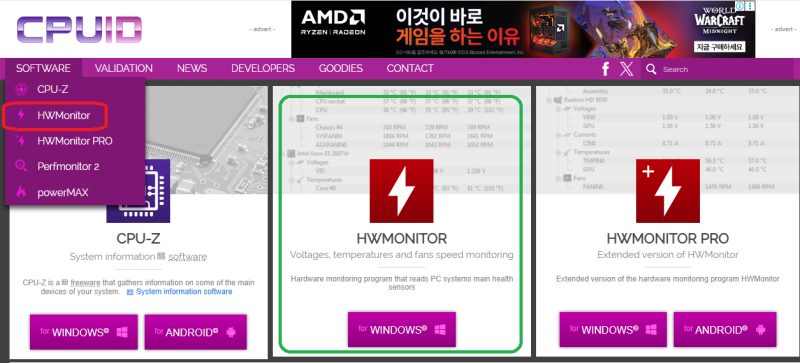The image size is (800, 363).
Task: Click the CPU-Z chip icon in dropdown menu
Action: tap(21, 89)
